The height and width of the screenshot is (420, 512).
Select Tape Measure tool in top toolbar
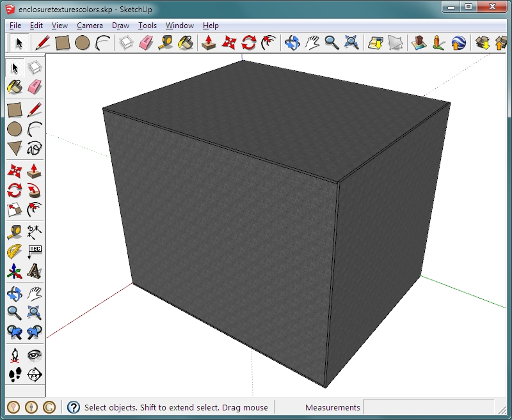point(166,43)
